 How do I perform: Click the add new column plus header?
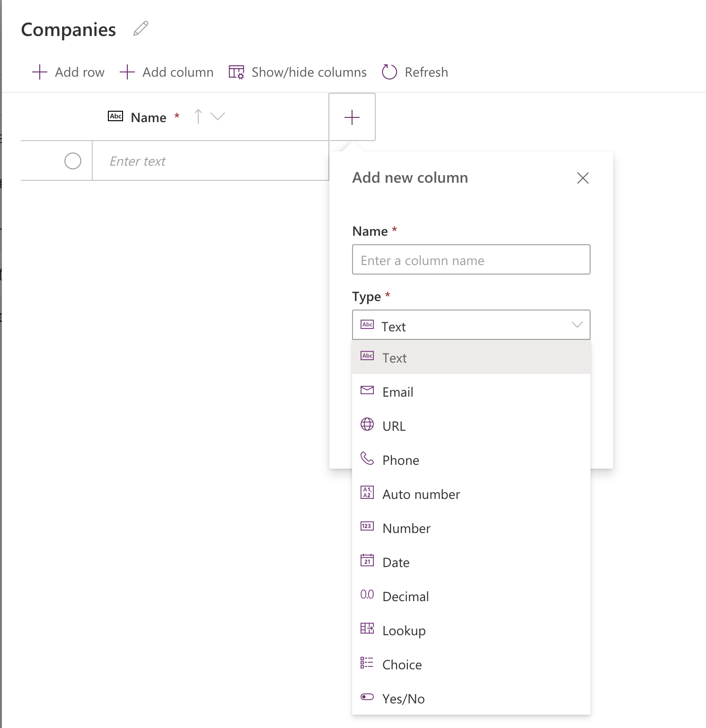tap(352, 117)
